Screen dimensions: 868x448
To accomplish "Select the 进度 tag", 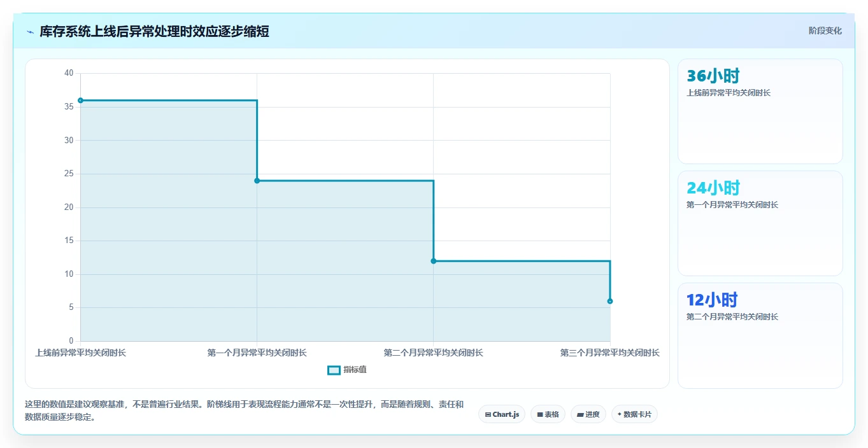I will (588, 414).
